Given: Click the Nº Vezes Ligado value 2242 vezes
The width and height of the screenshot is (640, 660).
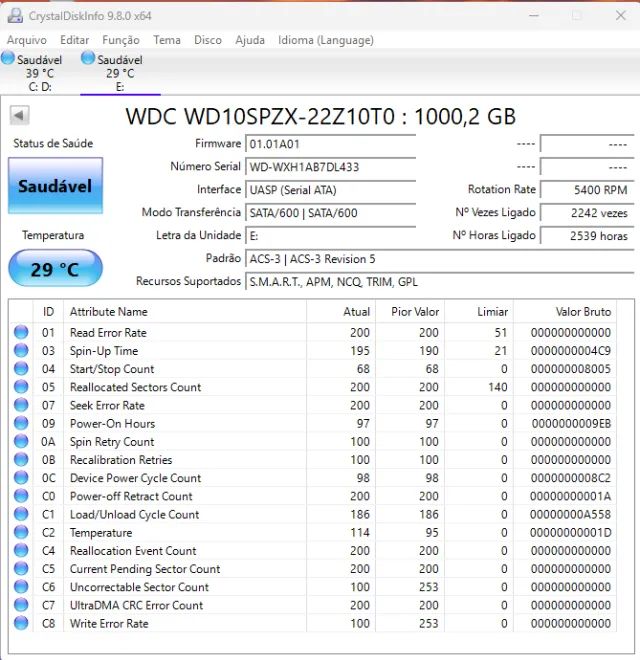Looking at the screenshot, I should pyautogui.click(x=587, y=213).
